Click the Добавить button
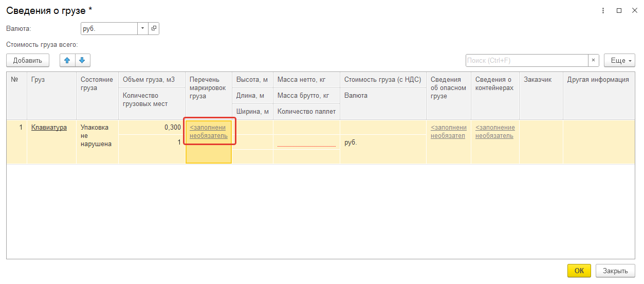This screenshot has width=644, height=284. [x=28, y=60]
